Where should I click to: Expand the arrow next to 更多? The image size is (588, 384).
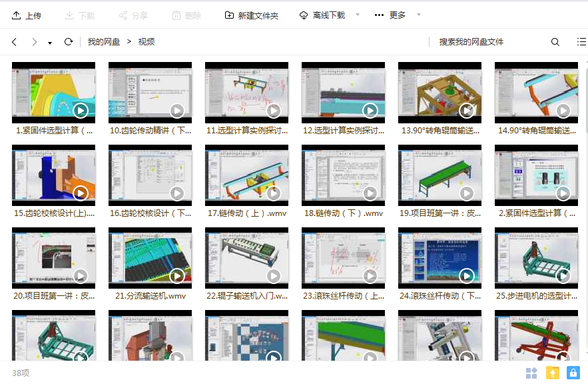click(418, 15)
